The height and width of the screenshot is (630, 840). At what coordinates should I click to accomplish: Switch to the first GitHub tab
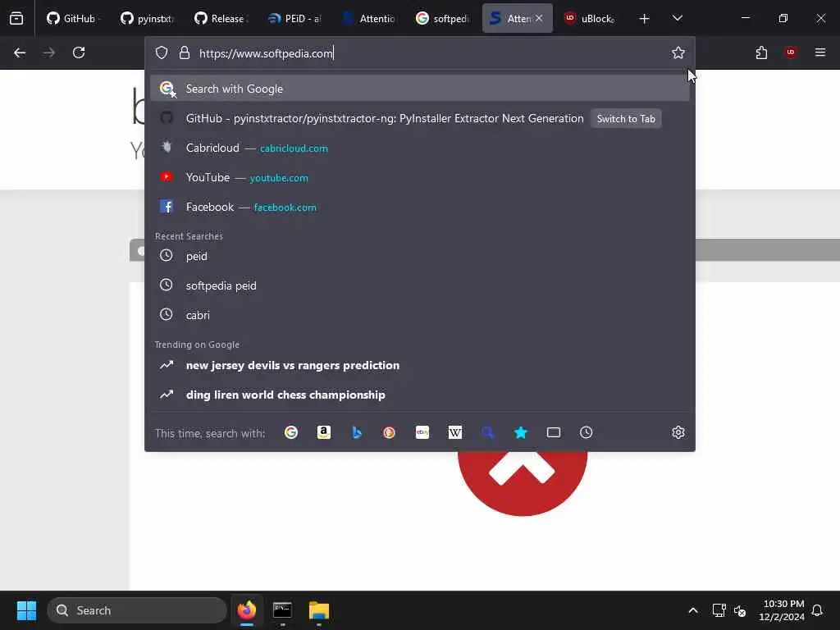pos(71,18)
